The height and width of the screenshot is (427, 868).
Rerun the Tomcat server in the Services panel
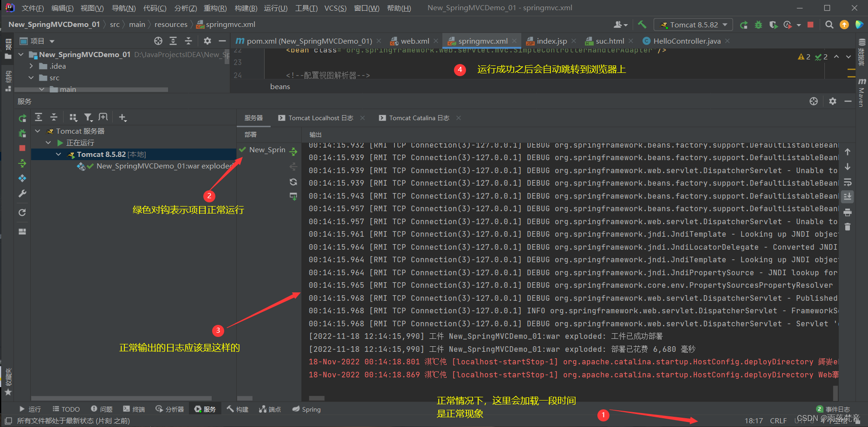click(22, 118)
